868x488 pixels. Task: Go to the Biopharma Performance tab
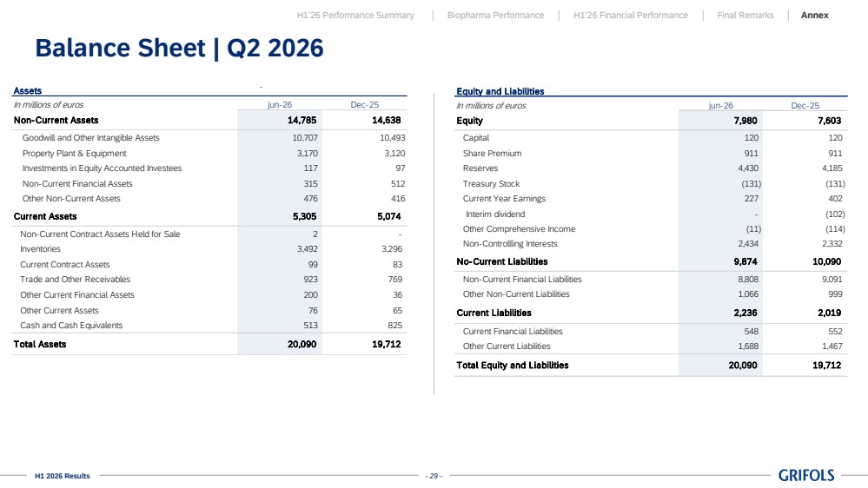[x=495, y=16]
